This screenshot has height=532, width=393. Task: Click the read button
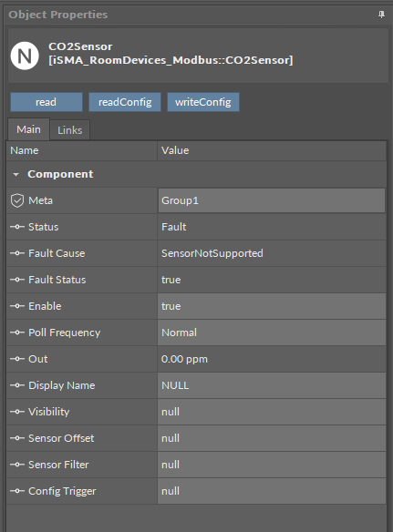click(x=47, y=102)
